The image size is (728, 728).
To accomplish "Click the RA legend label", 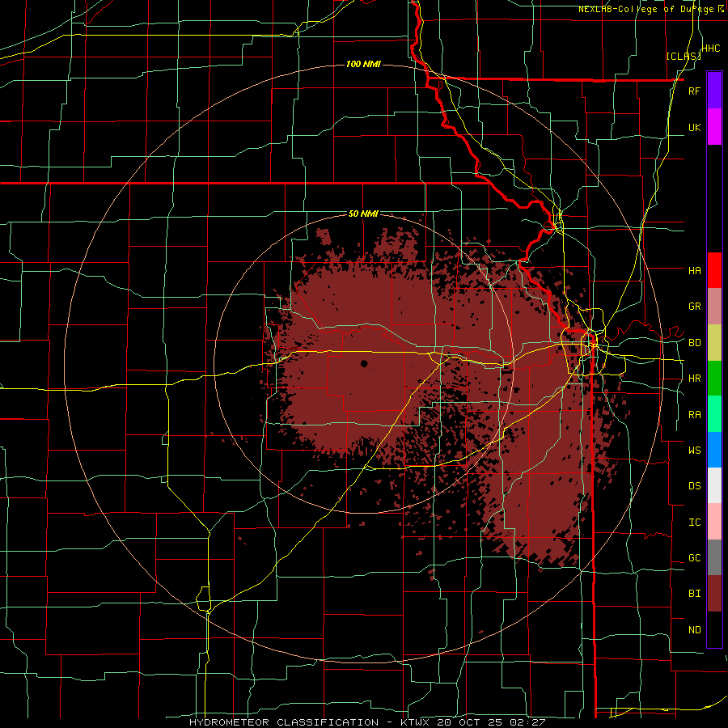I will coord(694,415).
